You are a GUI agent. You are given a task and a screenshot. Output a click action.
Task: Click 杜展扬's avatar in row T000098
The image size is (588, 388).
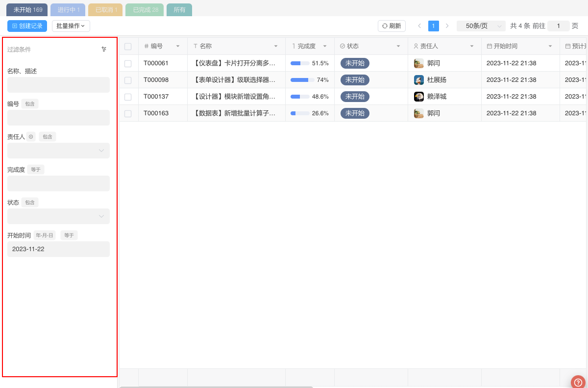tap(418, 80)
